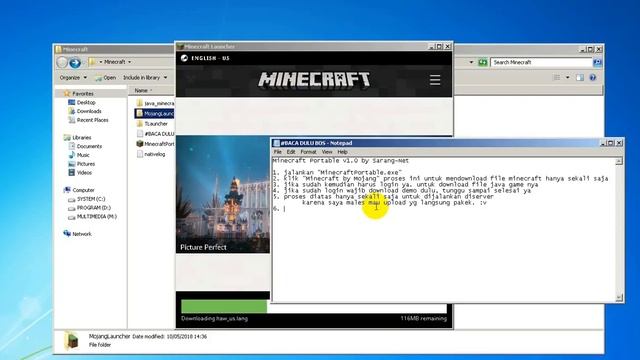Select the java_minecraft folder

click(155, 103)
